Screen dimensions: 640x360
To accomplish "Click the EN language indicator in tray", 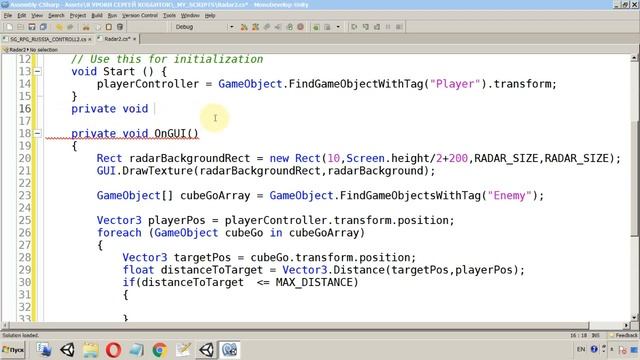I will [581, 349].
